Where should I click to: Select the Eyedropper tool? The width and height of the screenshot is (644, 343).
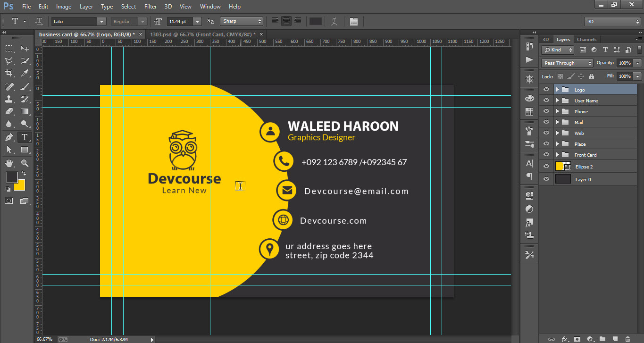(25, 73)
